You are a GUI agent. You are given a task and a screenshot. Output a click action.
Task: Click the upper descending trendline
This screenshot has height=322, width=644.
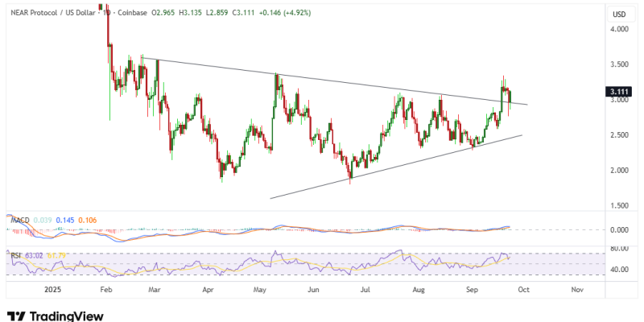point(322,80)
